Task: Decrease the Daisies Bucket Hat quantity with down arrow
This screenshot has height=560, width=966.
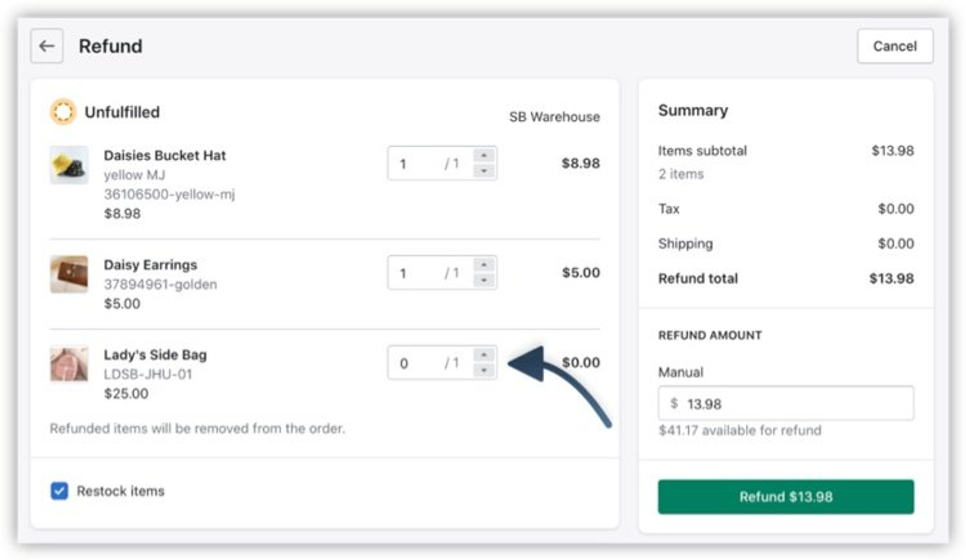Action: (x=483, y=171)
